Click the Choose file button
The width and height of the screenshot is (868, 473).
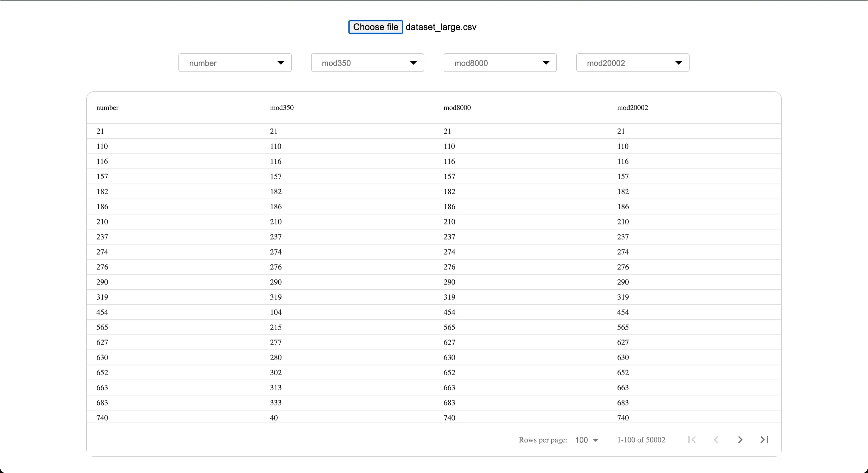[x=375, y=27]
